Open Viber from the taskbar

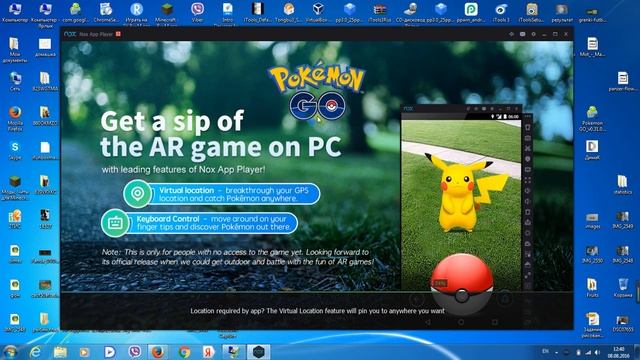click(134, 352)
